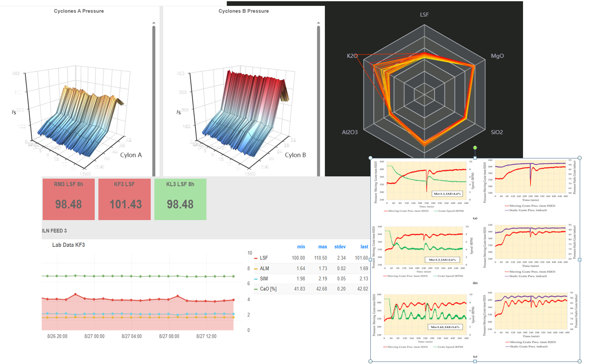Image resolution: width=591 pixels, height=364 pixels.
Task: Click the bottom-left corner resize handle of selected image
Action: 370,361
